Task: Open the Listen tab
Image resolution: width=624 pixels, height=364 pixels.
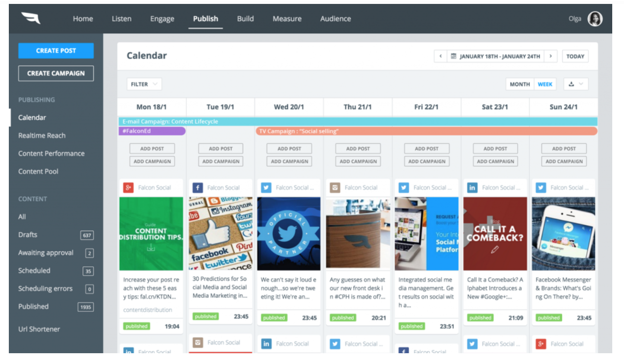Action: point(122,19)
